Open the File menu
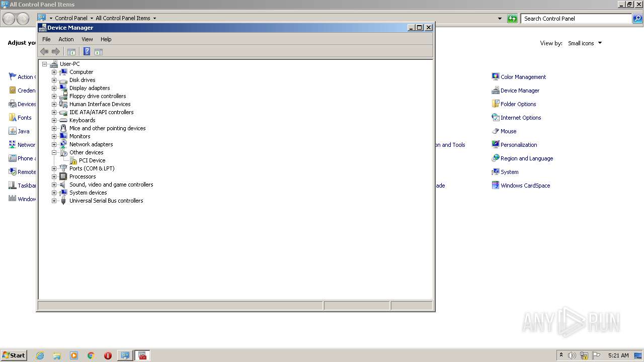This screenshot has width=644, height=362. pyautogui.click(x=46, y=39)
